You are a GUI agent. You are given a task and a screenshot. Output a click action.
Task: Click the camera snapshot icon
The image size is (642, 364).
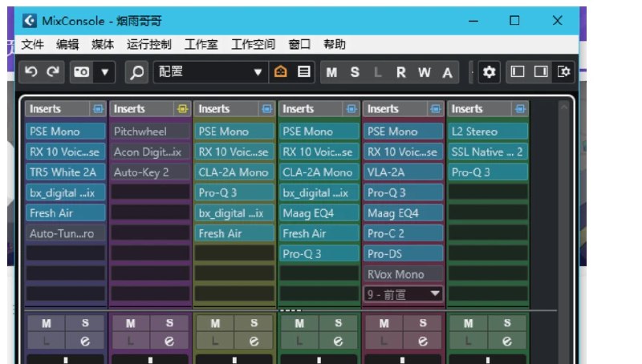click(x=81, y=72)
